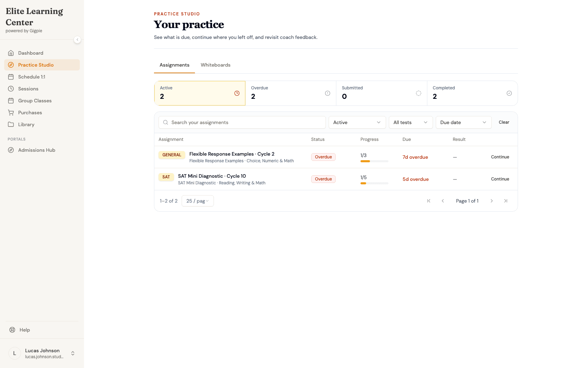Select the Overdue summary card
The height and width of the screenshot is (368, 588).
(x=290, y=93)
